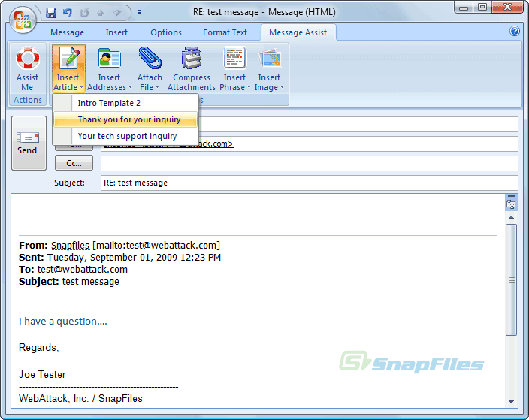This screenshot has width=529, height=420.
Task: Click the Cc... button
Action: click(74, 163)
